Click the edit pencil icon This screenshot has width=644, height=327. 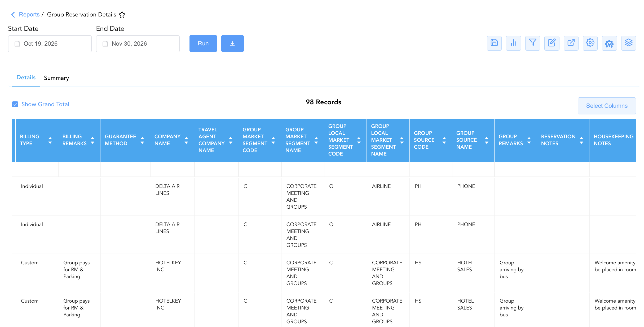(552, 43)
